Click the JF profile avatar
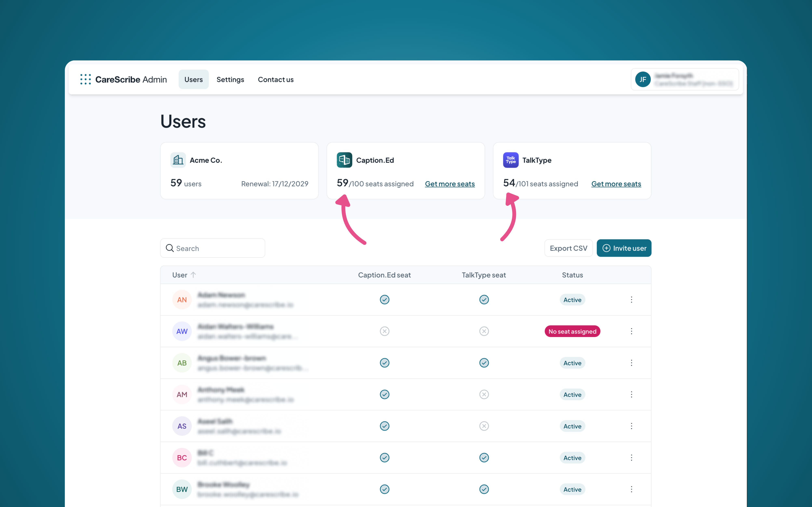The width and height of the screenshot is (812, 507). pos(642,79)
